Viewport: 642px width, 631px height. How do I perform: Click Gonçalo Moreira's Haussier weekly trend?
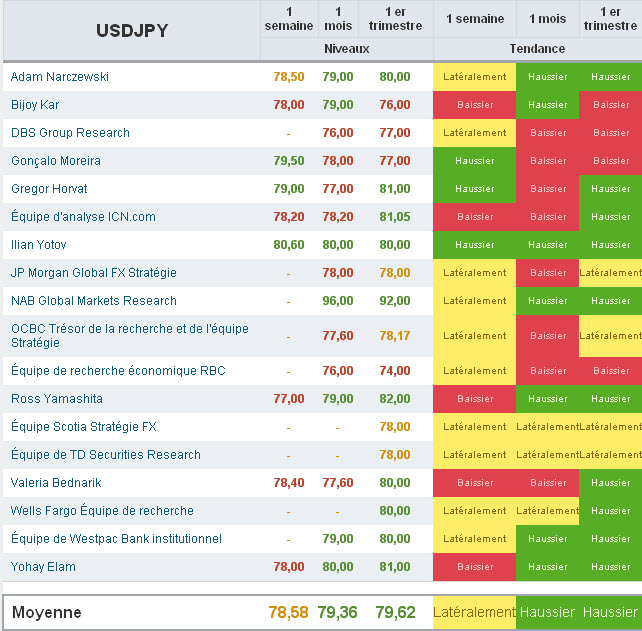click(x=475, y=161)
